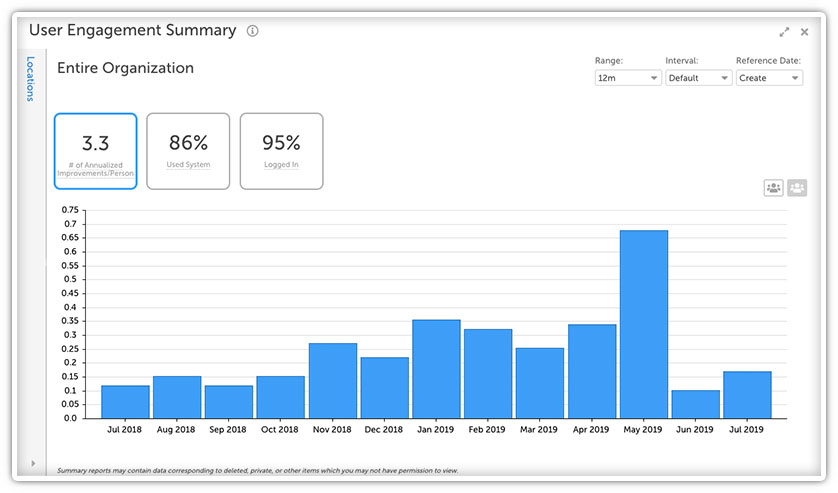
Task: Select the 3.3 Annualized Improvements/Person card
Action: (96, 151)
